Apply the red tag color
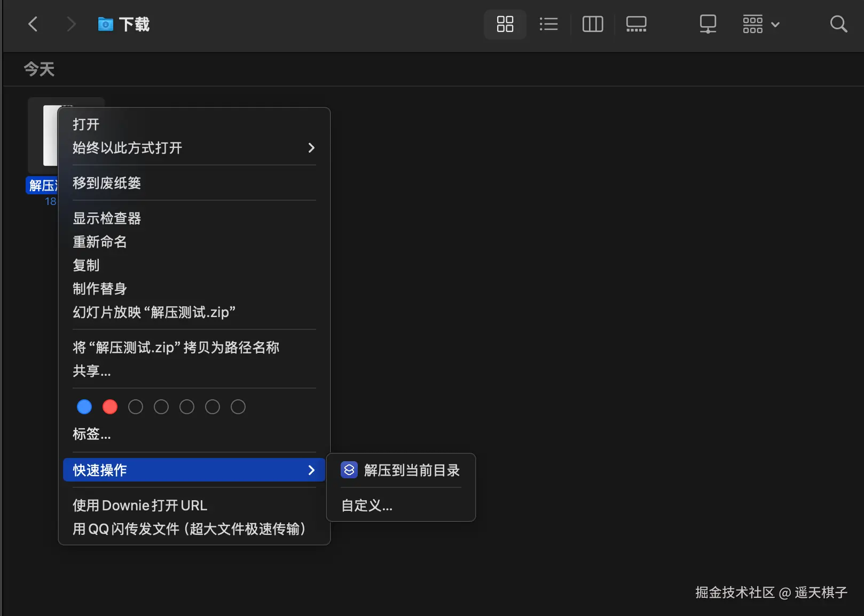 pos(110,407)
